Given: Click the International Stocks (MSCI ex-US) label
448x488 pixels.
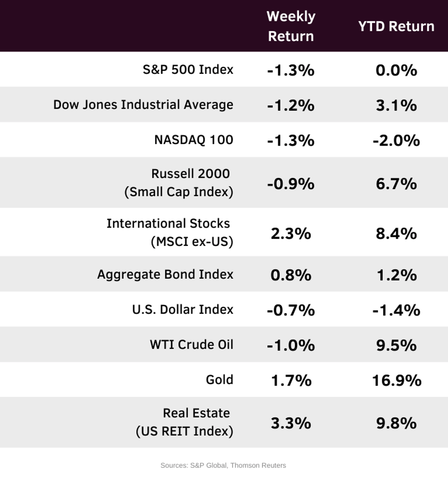Looking at the screenshot, I should 170,233.
